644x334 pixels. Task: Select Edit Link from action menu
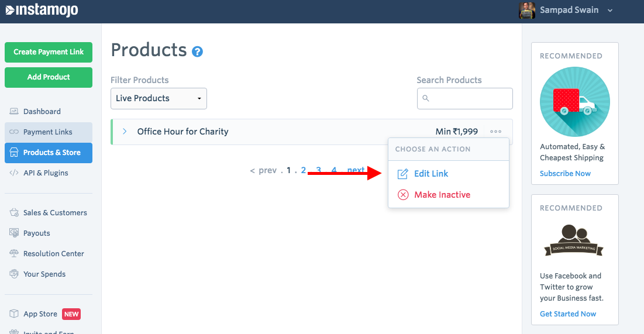tap(431, 174)
